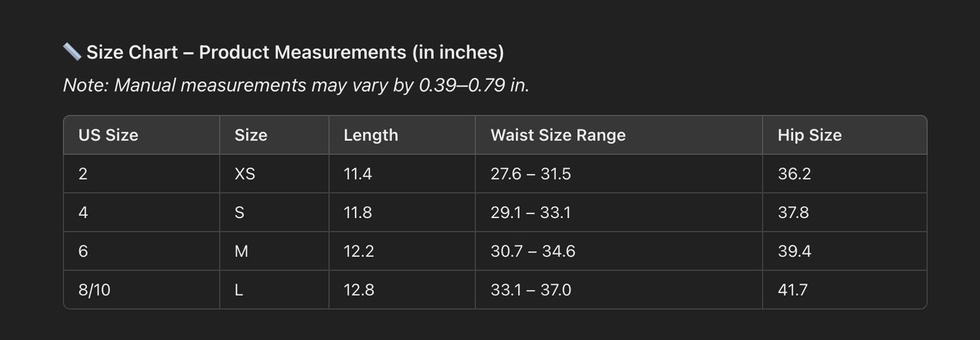
Task: Select the Size column header
Action: tap(251, 135)
